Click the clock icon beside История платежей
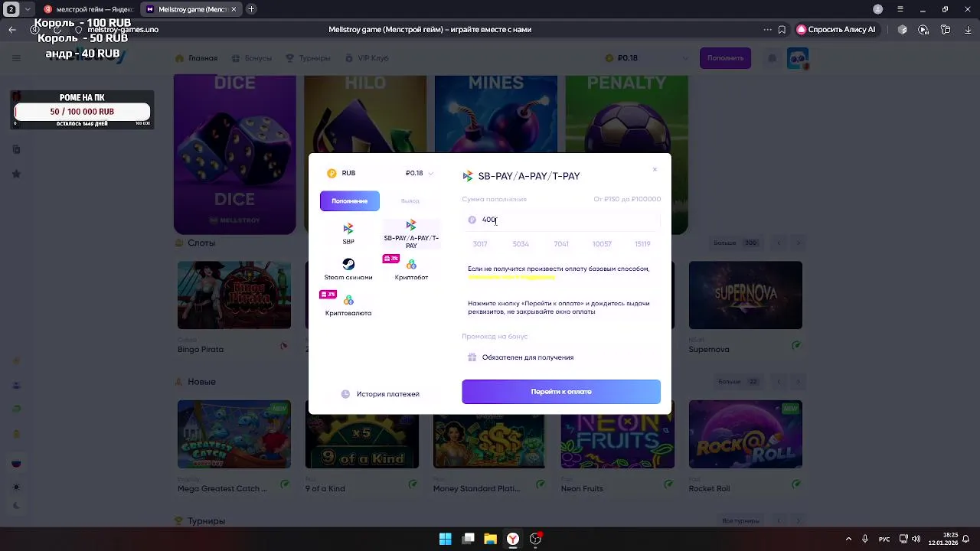The width and height of the screenshot is (980, 551). tap(345, 394)
